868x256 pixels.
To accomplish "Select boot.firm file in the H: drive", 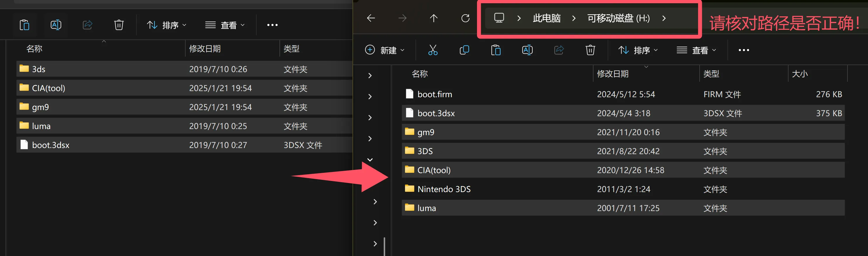I will [435, 95].
